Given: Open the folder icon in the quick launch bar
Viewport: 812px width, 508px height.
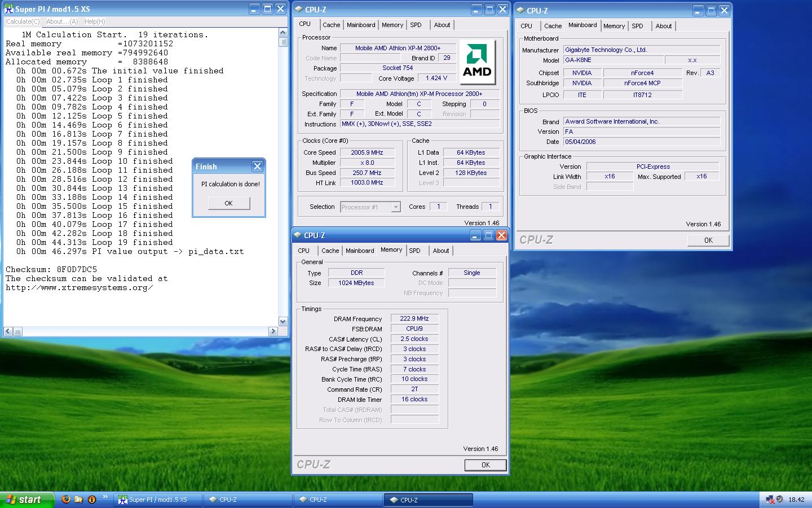Looking at the screenshot, I should coord(78,499).
